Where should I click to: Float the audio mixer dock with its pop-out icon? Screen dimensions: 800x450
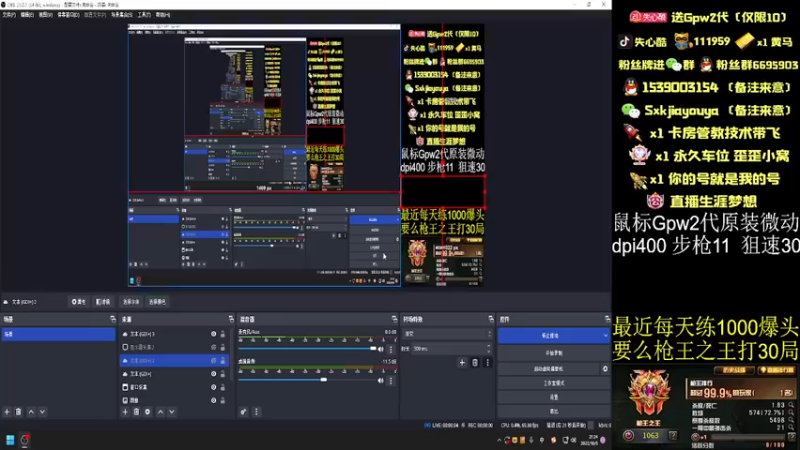394,319
